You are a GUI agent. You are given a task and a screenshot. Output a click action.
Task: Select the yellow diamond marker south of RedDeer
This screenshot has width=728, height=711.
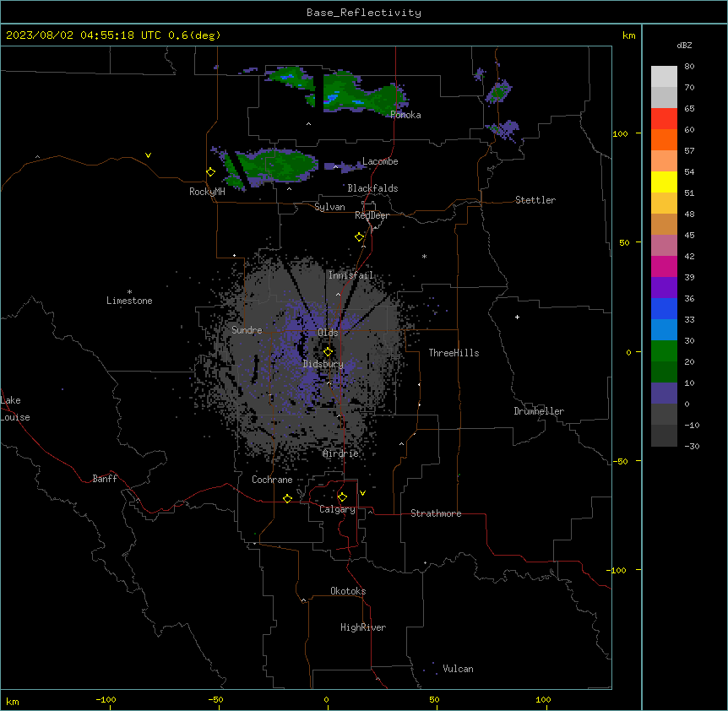pyautogui.click(x=359, y=237)
